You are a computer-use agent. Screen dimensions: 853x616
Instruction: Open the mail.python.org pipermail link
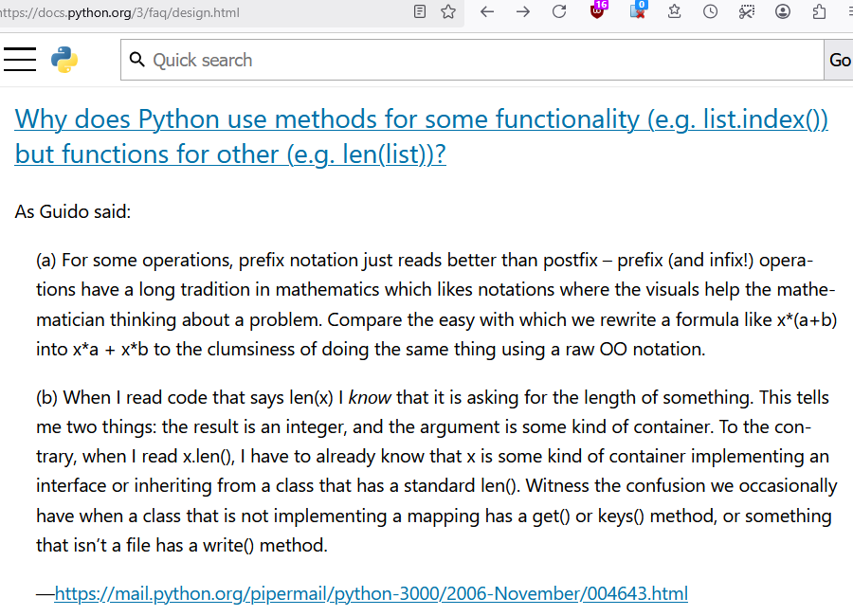pyautogui.click(x=371, y=593)
